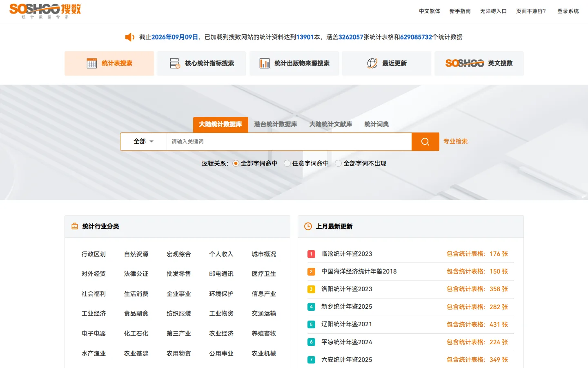Open the 交通运输 industry category

coord(264,314)
